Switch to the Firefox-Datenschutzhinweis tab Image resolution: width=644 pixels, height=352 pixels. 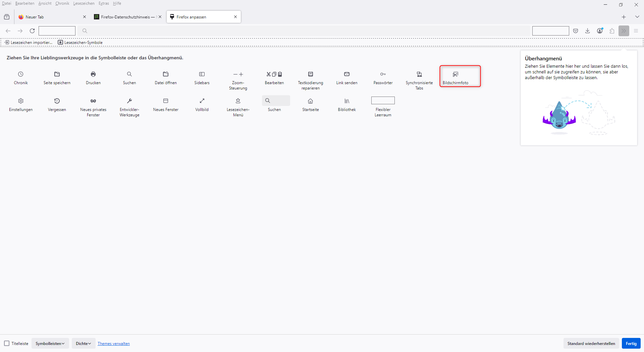[x=125, y=17]
